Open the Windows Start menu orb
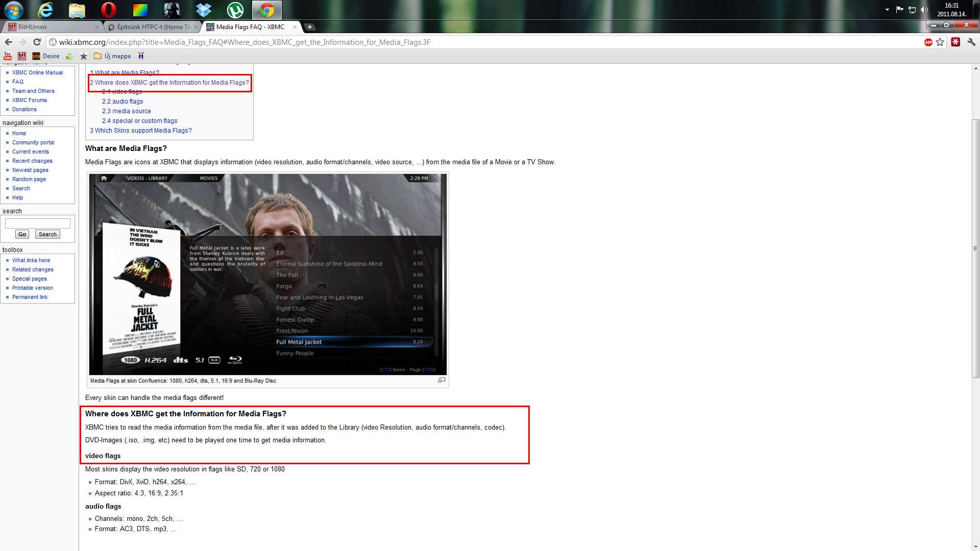The image size is (980, 551). [x=14, y=10]
